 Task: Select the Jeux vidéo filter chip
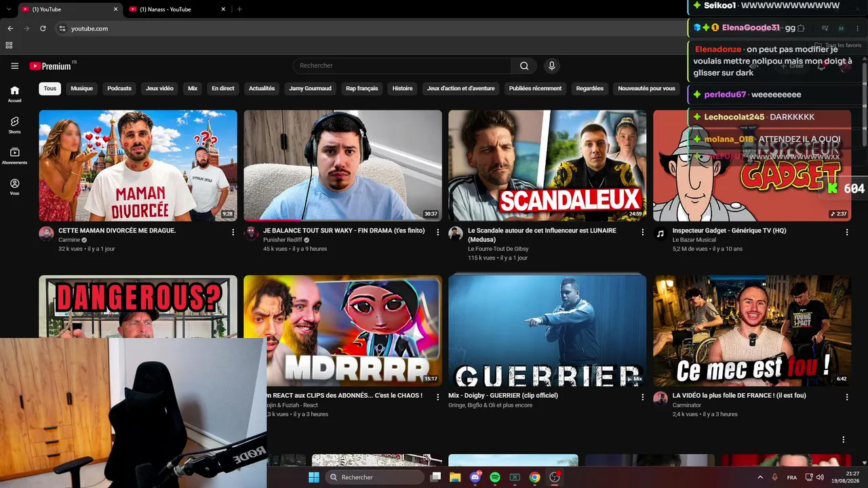159,88
